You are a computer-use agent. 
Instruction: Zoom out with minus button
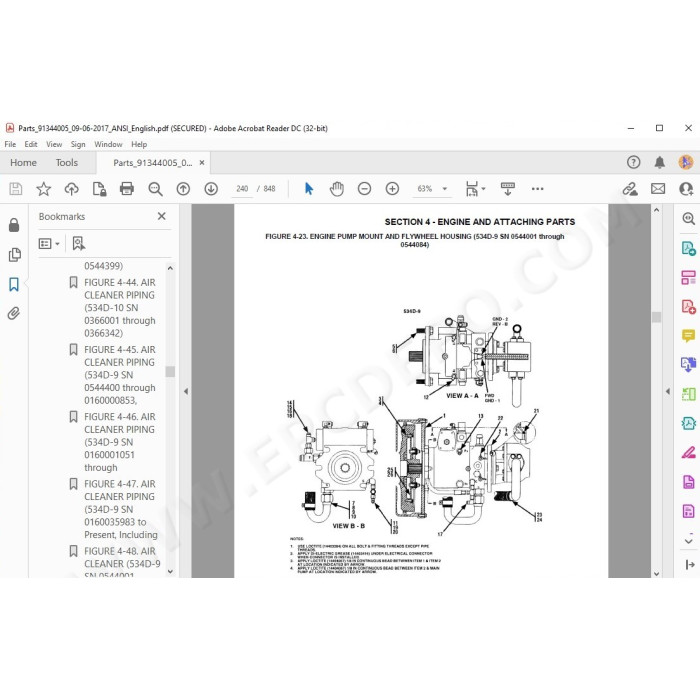(x=364, y=189)
